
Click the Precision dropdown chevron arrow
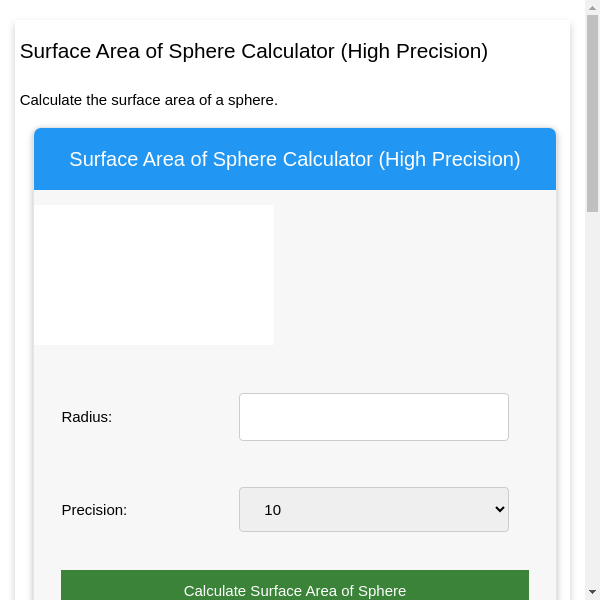(x=500, y=510)
